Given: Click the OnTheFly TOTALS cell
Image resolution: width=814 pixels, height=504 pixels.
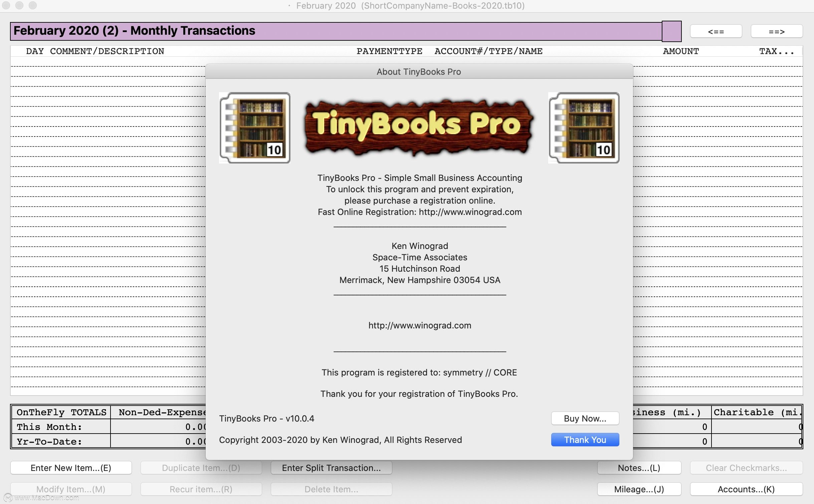Looking at the screenshot, I should coord(61,412).
